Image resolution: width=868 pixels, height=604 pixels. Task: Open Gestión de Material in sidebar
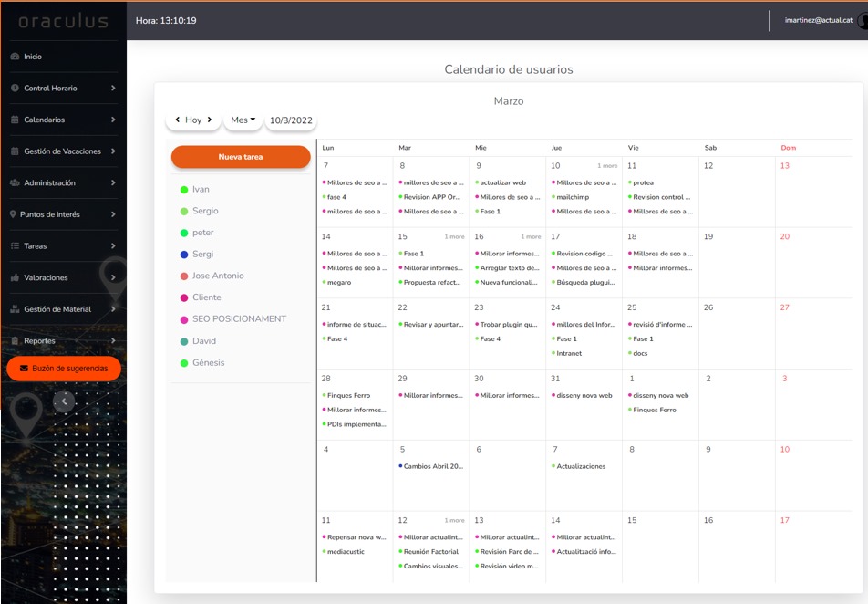(57, 309)
